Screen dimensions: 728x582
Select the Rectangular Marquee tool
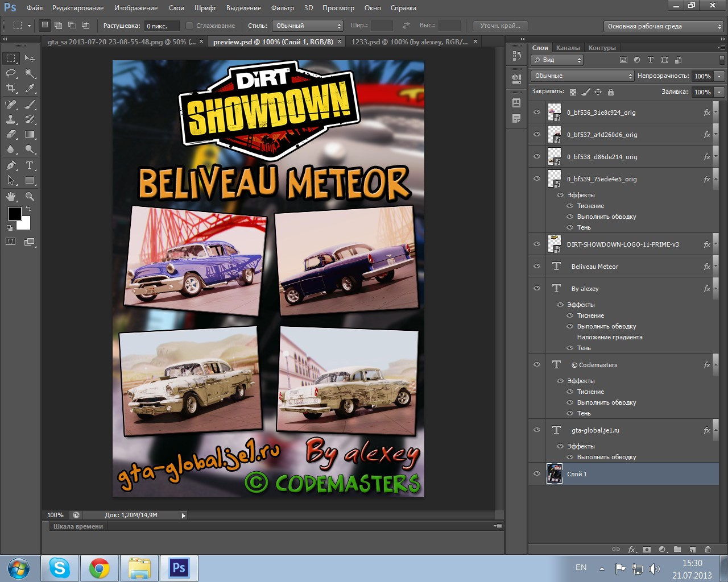point(11,59)
